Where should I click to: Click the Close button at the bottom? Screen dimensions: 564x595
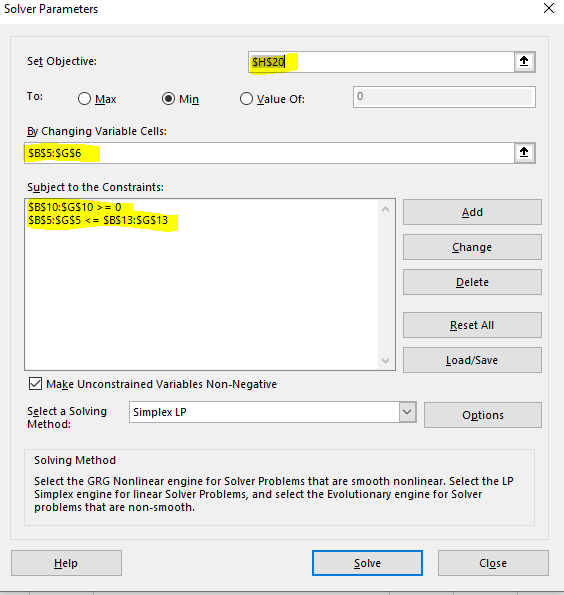[493, 563]
